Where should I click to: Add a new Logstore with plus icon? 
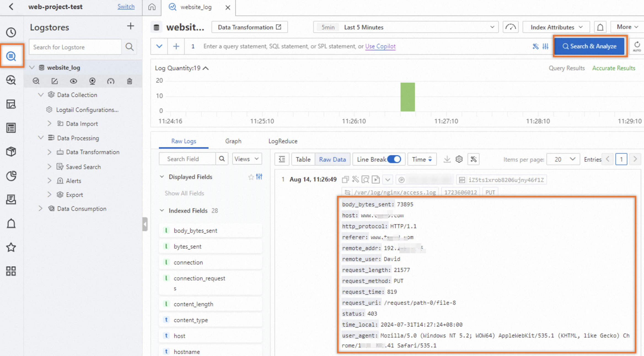click(130, 26)
